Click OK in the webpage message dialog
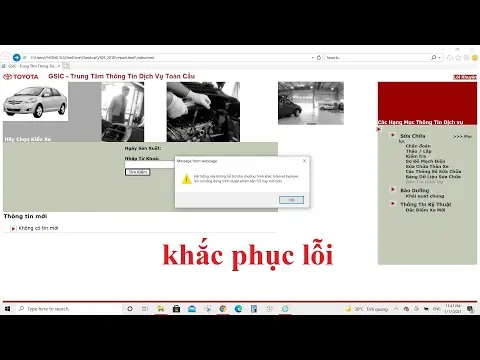Screen dimensions: 480x360 click(x=291, y=200)
